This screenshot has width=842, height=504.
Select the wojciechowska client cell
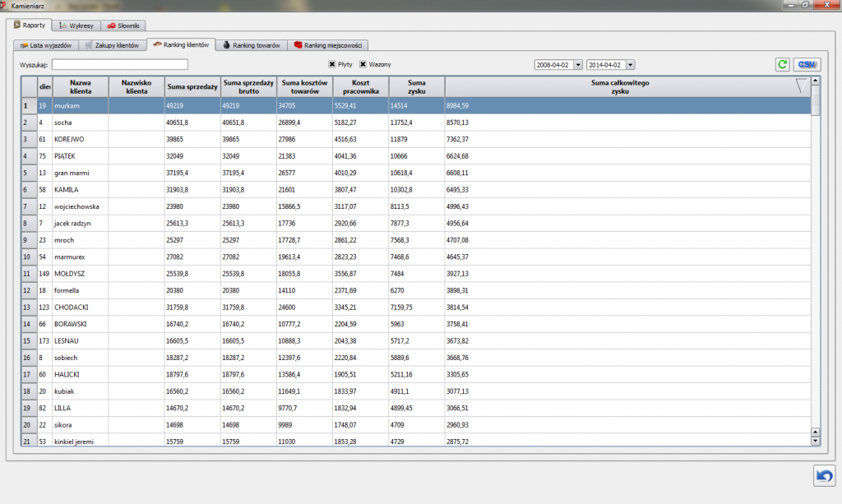point(81,206)
